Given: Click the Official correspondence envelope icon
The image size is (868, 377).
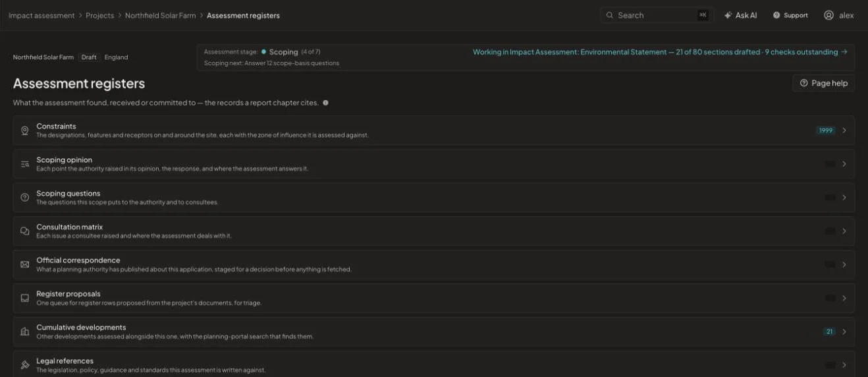Looking at the screenshot, I should 24,264.
